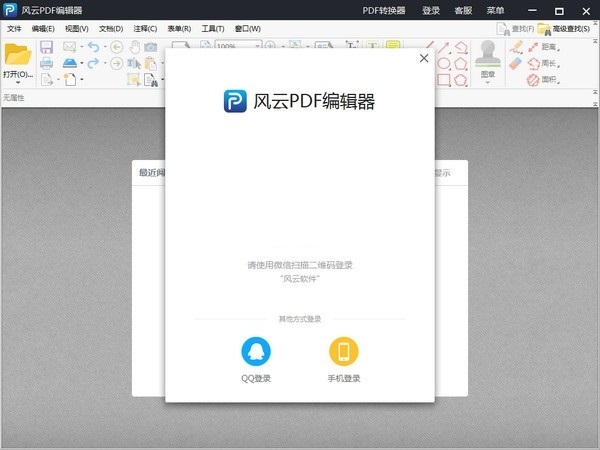Open the 菜单 in title bar
This screenshot has height=450, width=600.
click(x=495, y=10)
